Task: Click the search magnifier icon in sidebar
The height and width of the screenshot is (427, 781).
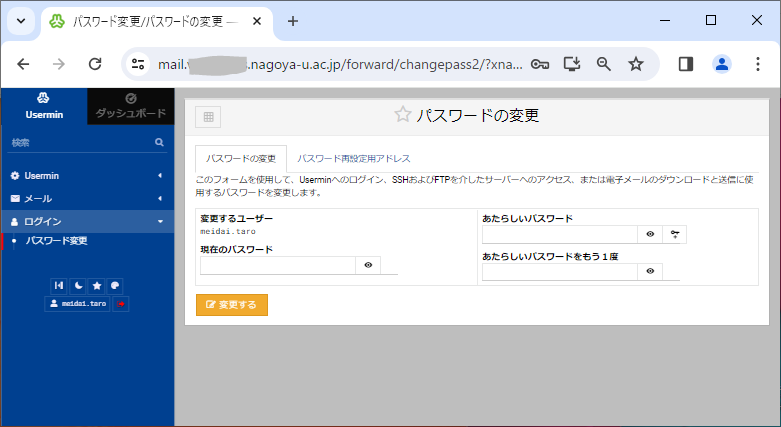Action: click(159, 142)
